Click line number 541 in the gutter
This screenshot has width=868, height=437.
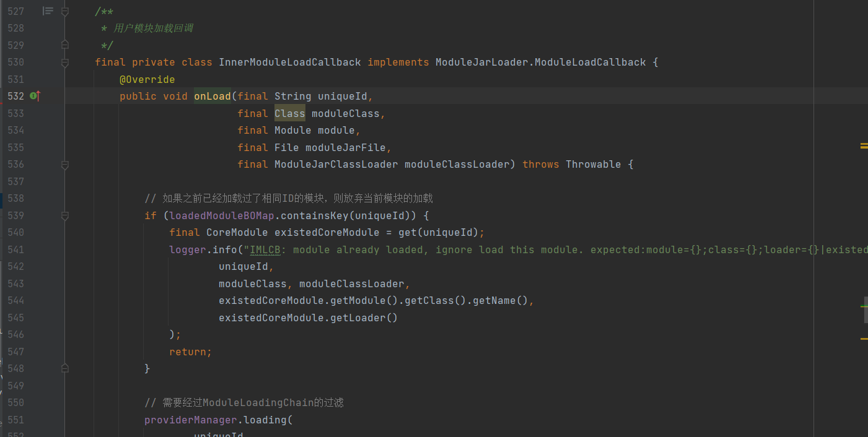15,249
